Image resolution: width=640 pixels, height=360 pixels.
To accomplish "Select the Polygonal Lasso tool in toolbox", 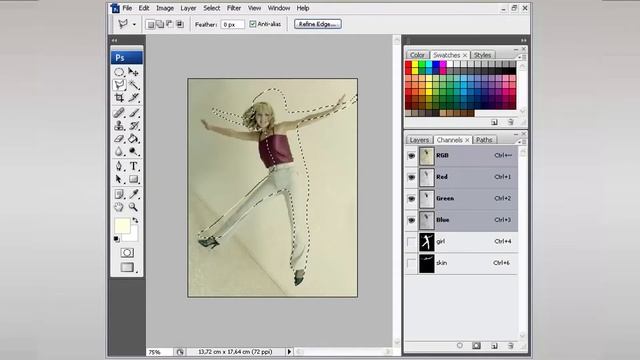I will click(x=119, y=85).
